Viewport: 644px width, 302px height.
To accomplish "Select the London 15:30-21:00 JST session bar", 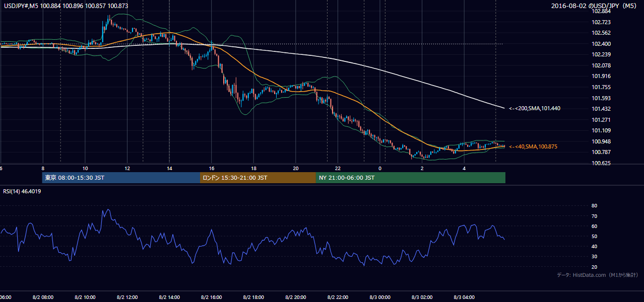I will click(x=258, y=178).
